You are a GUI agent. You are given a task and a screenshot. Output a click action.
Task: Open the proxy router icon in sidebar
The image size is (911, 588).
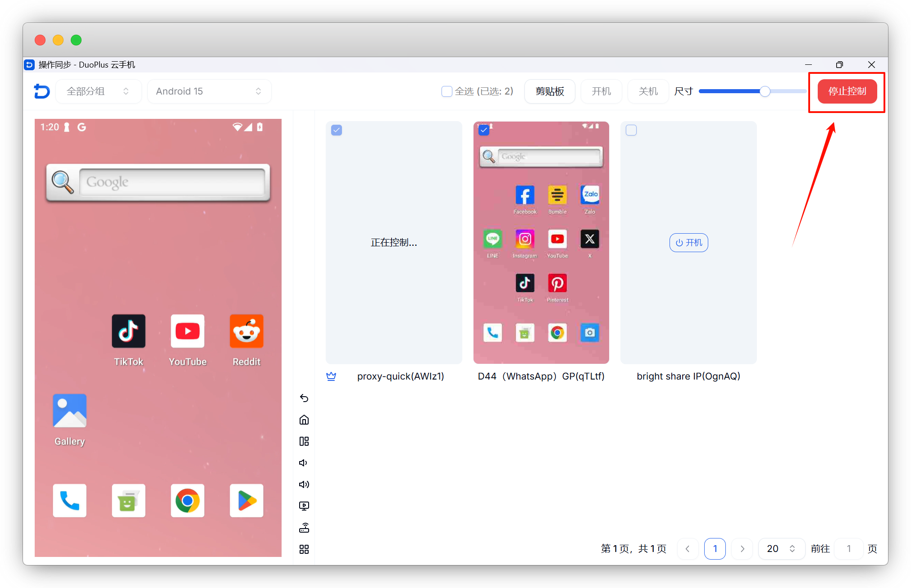(304, 528)
